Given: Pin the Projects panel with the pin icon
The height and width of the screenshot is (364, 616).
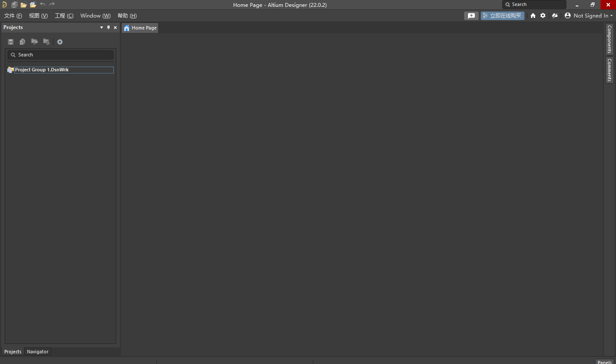Looking at the screenshot, I should pyautogui.click(x=108, y=27).
